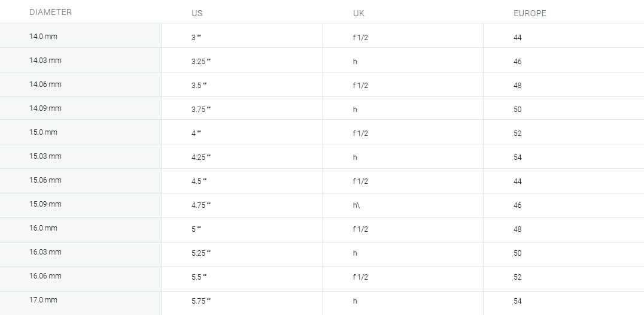
Task: Select the 16.06 mm diameter cell
Action: pos(80,279)
